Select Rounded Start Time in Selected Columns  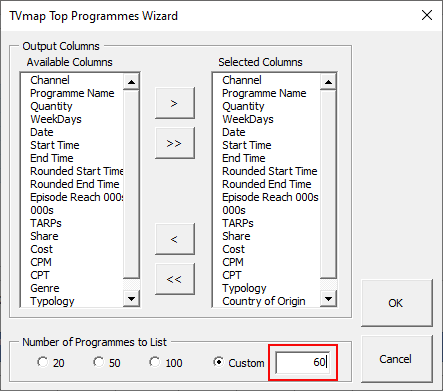tap(267, 171)
